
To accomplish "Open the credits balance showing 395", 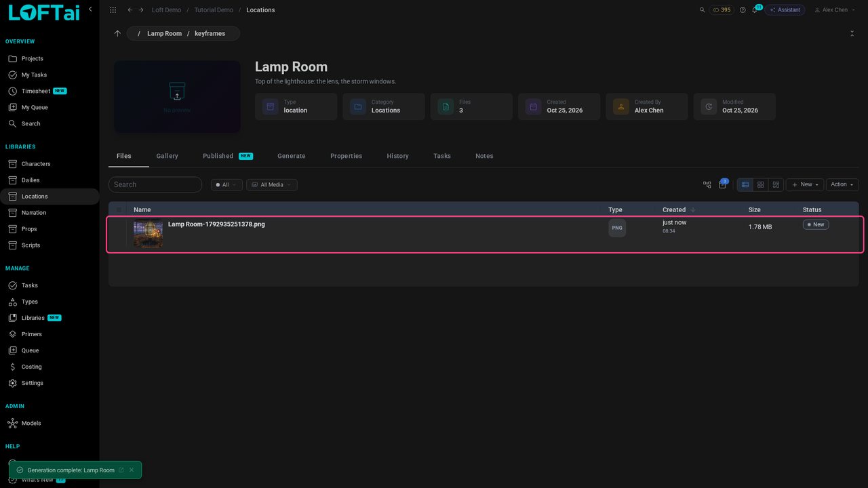I will pos(722,10).
